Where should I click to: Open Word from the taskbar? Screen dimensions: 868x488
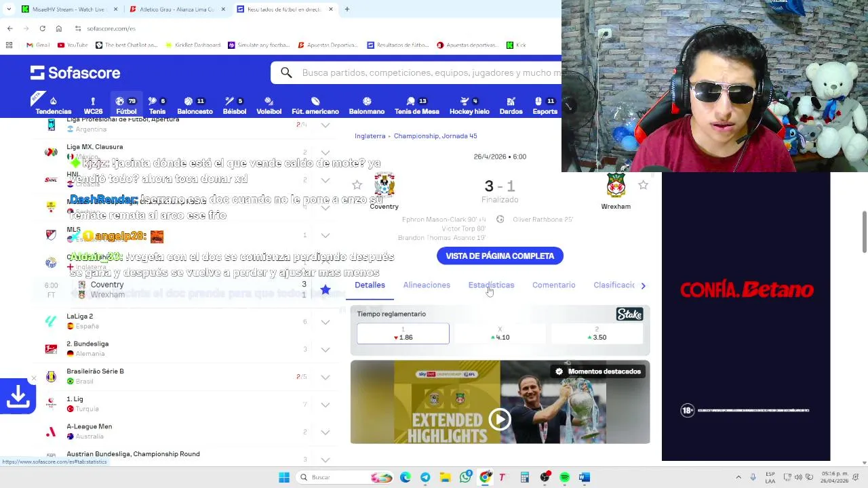pyautogui.click(x=584, y=477)
